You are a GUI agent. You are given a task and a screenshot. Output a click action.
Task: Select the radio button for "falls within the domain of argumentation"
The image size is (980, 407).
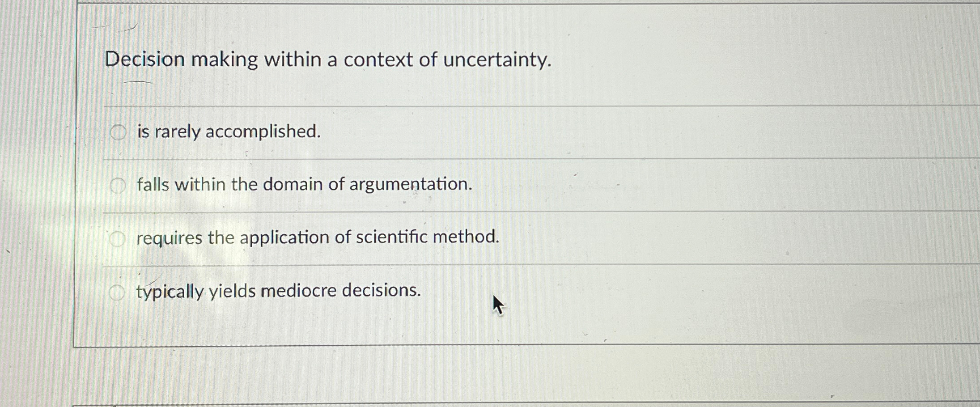click(117, 185)
